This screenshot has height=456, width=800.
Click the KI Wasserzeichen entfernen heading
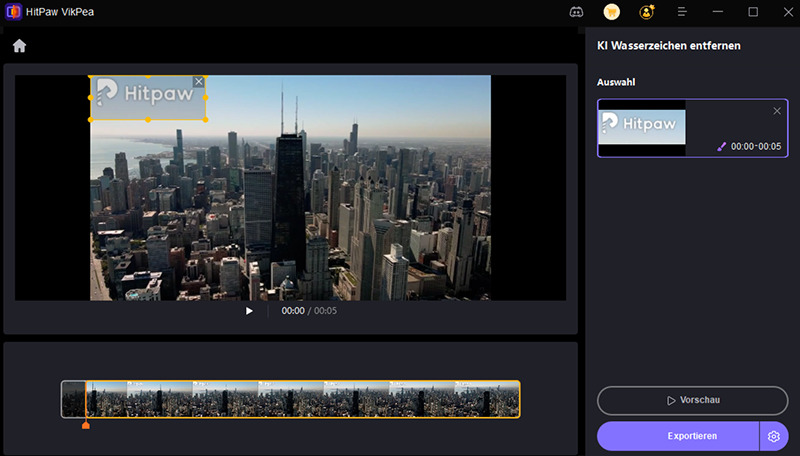click(668, 46)
